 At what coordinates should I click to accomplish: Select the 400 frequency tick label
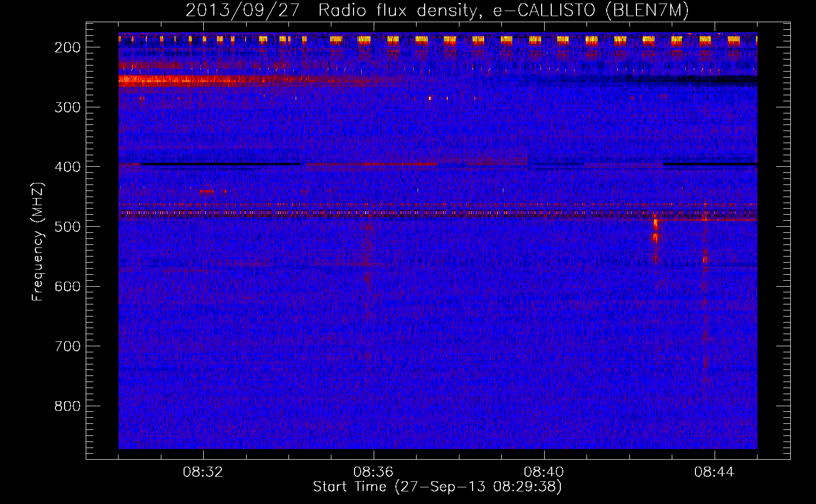pos(67,167)
